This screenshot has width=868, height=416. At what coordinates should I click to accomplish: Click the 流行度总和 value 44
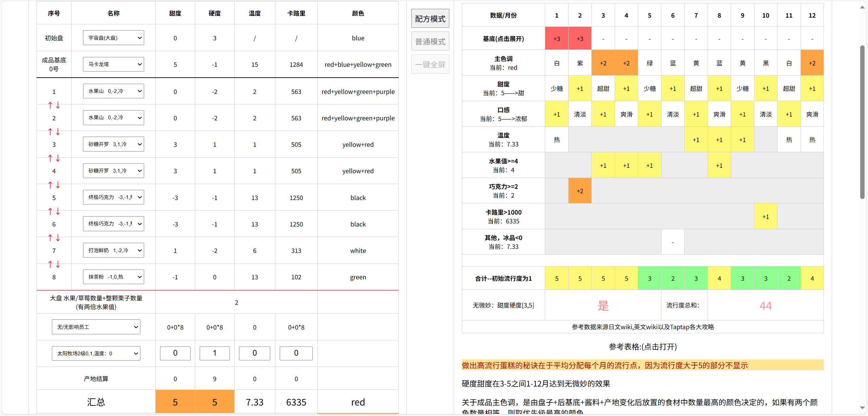tap(766, 306)
